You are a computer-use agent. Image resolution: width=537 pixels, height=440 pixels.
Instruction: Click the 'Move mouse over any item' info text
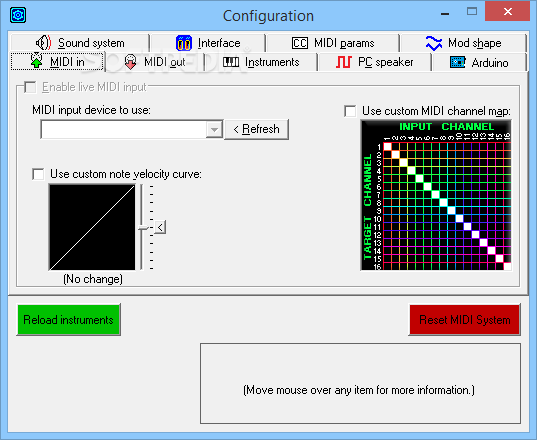[359, 390]
